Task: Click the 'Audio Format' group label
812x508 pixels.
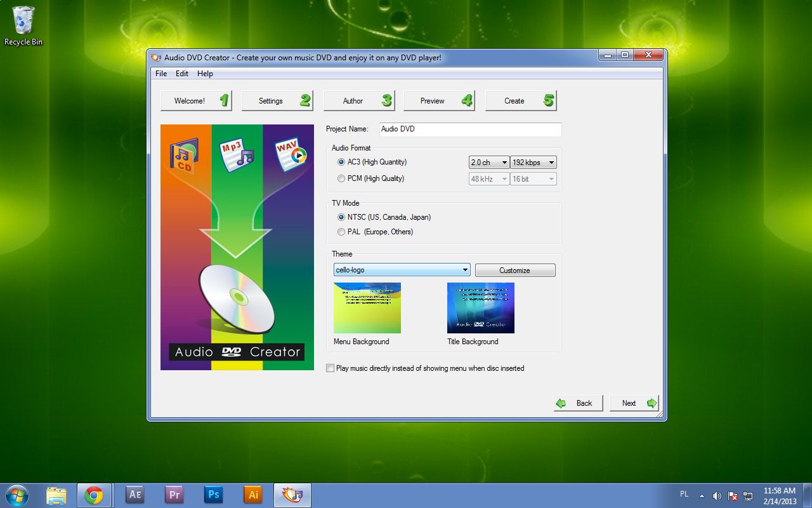Action: (x=351, y=148)
